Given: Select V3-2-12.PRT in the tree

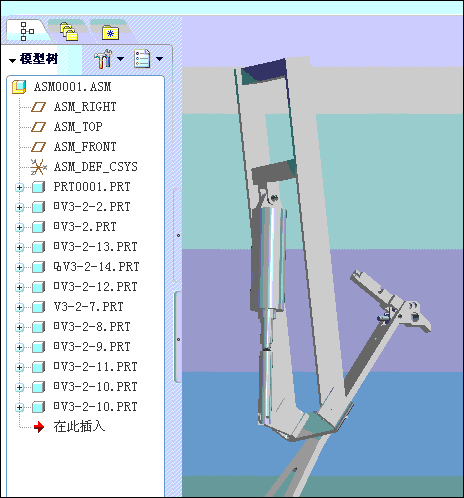Looking at the screenshot, I should (x=95, y=287).
